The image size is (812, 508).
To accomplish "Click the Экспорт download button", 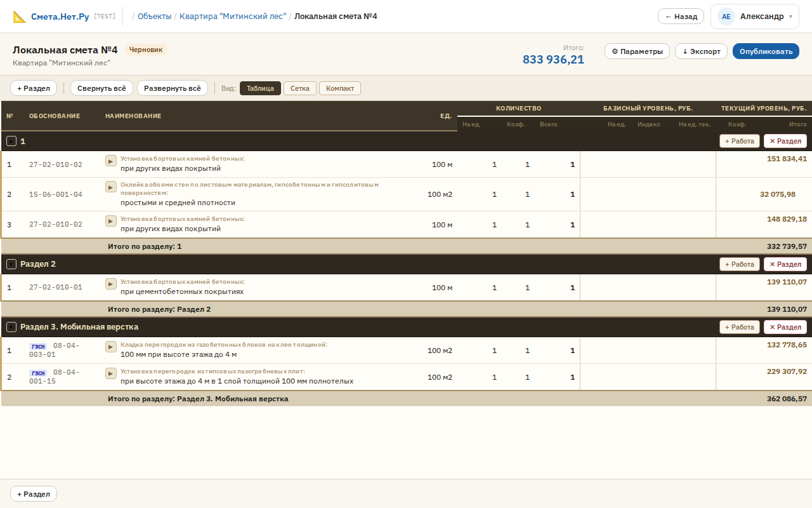I will click(701, 51).
